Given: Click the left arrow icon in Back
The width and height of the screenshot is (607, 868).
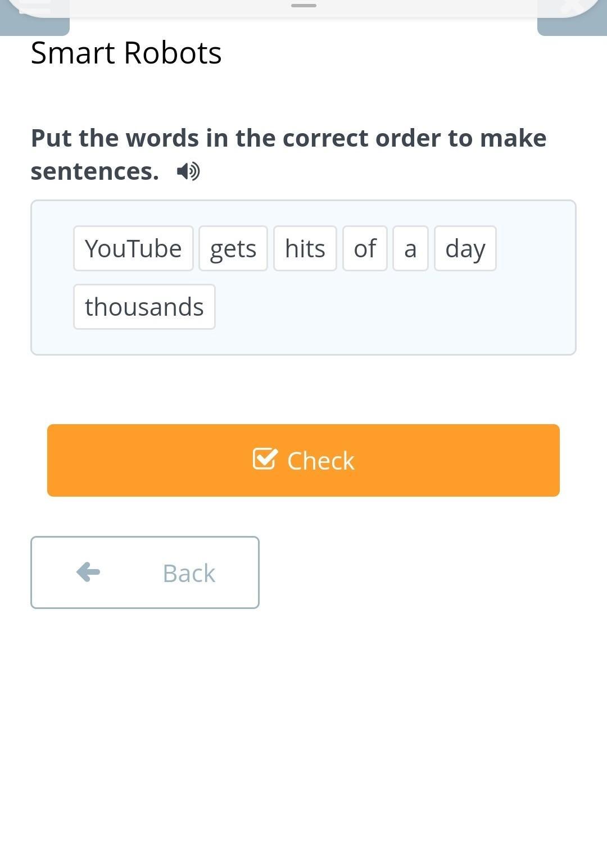Looking at the screenshot, I should pyautogui.click(x=88, y=572).
